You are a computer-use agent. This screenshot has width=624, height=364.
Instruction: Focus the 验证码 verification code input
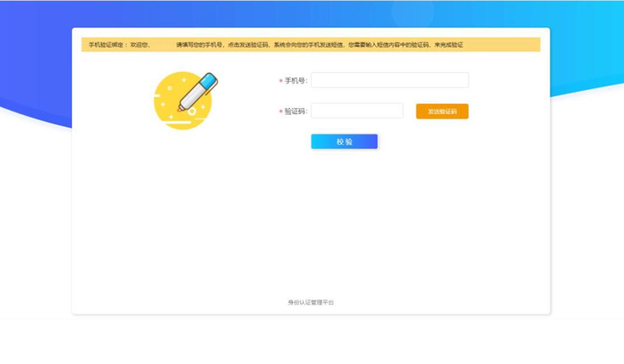tap(357, 111)
